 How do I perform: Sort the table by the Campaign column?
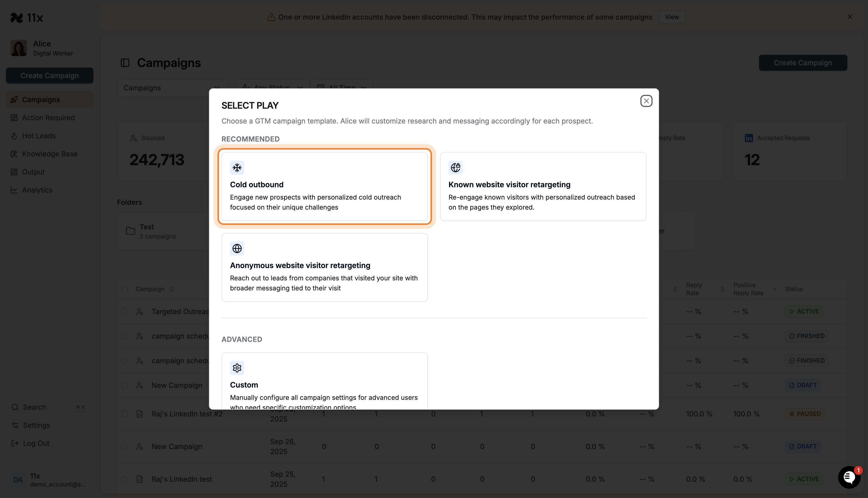(x=171, y=289)
